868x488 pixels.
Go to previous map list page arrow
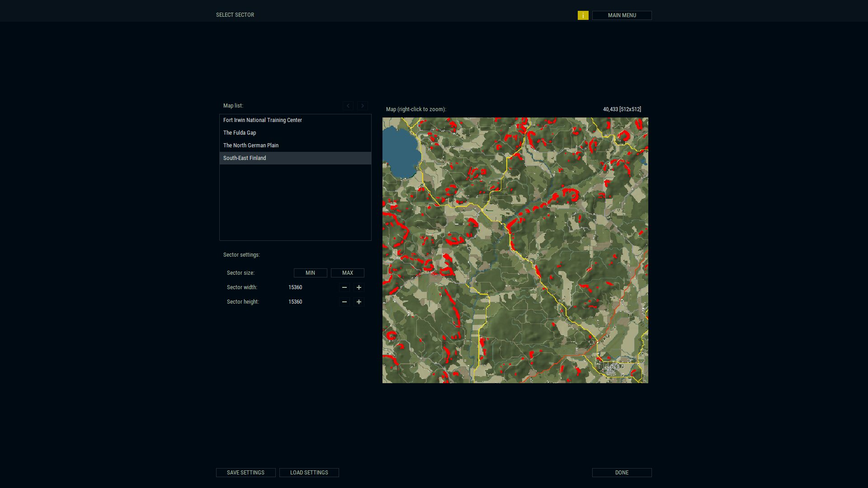pyautogui.click(x=348, y=106)
